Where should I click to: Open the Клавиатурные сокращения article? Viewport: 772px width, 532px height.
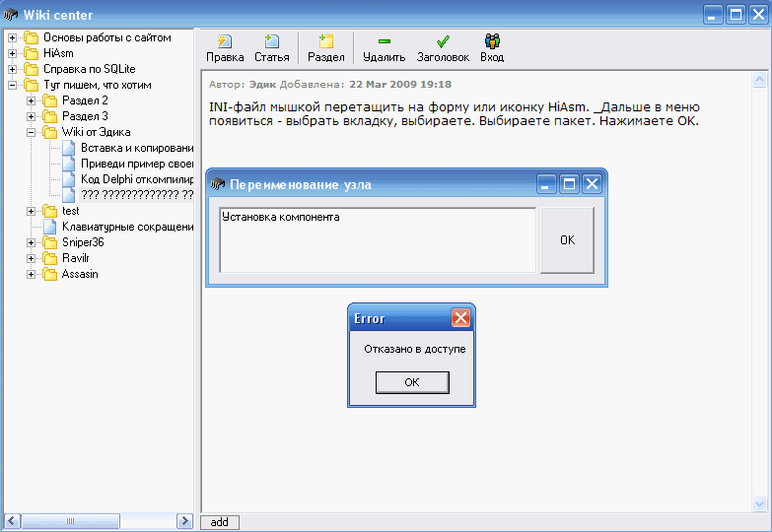coord(127,227)
